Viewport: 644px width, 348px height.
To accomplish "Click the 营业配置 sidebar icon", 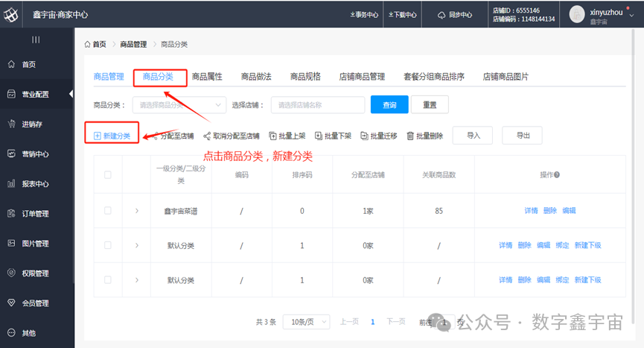I will 11,94.
